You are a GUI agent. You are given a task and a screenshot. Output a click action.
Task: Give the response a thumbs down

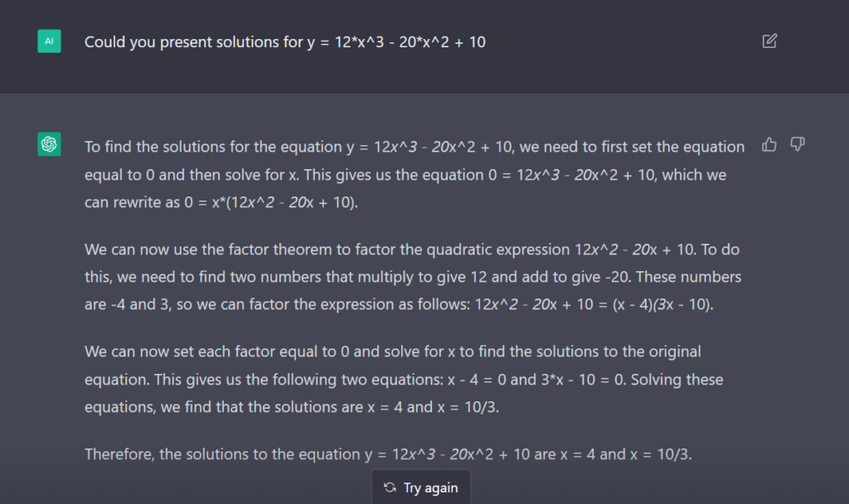(x=797, y=144)
